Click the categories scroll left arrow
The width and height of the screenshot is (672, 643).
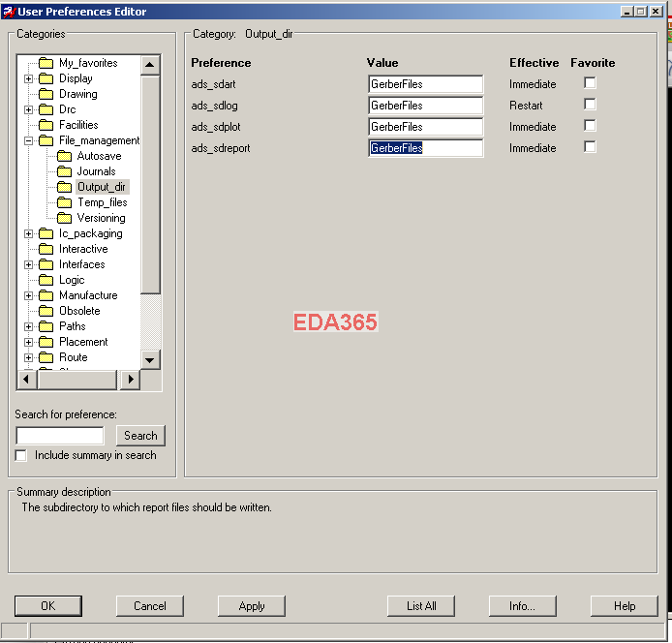(x=26, y=380)
